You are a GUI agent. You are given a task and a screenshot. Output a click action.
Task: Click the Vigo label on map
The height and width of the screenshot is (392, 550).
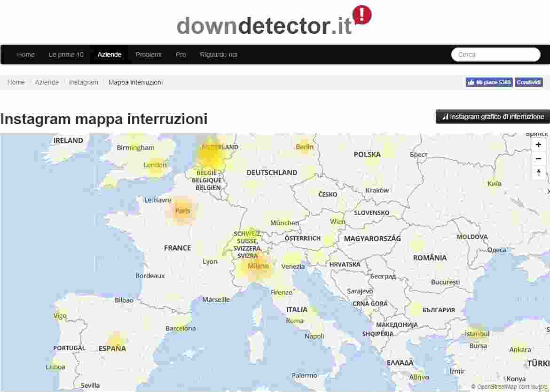point(60,316)
